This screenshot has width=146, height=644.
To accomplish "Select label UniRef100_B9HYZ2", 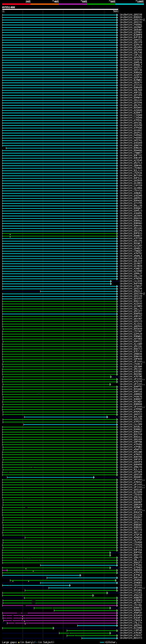I will click(x=131, y=342).
